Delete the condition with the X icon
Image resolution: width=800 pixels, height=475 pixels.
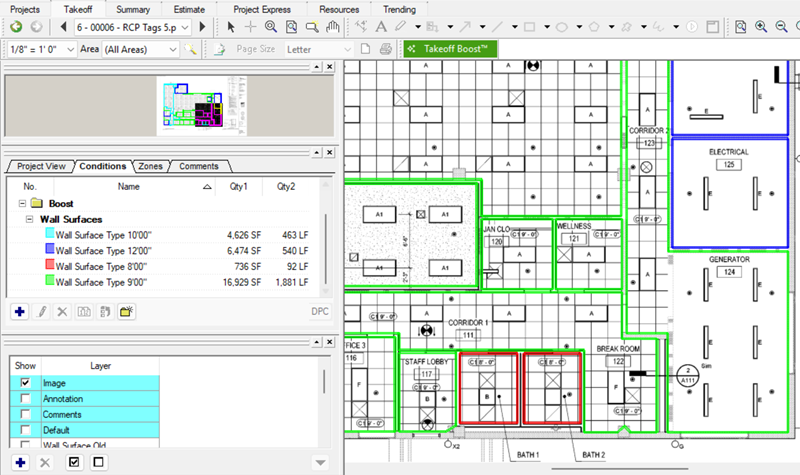[x=62, y=311]
